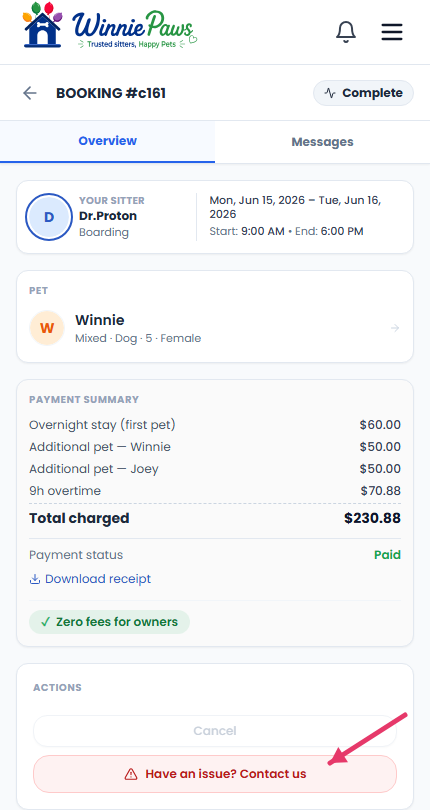
Task: Click the Dr.Proton sitter name
Action: coord(108,216)
